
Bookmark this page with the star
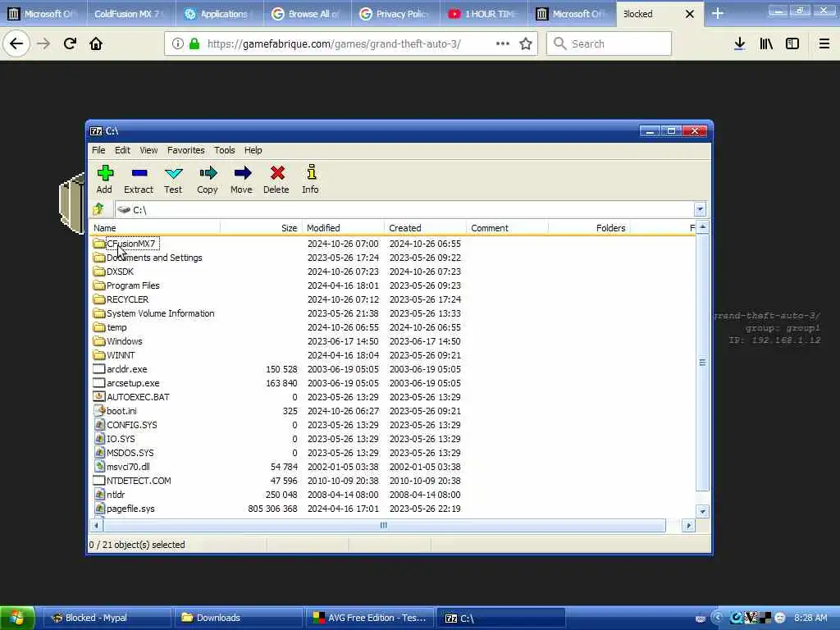[x=526, y=44]
